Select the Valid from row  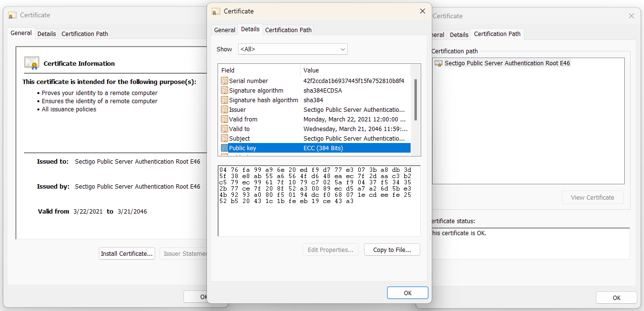tap(315, 119)
